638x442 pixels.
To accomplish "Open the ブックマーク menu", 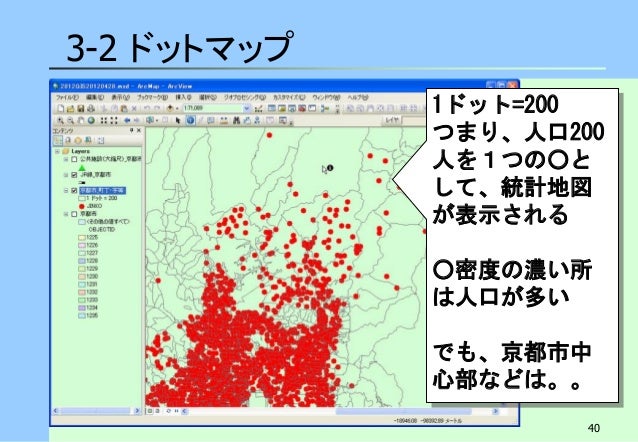I will point(152,98).
